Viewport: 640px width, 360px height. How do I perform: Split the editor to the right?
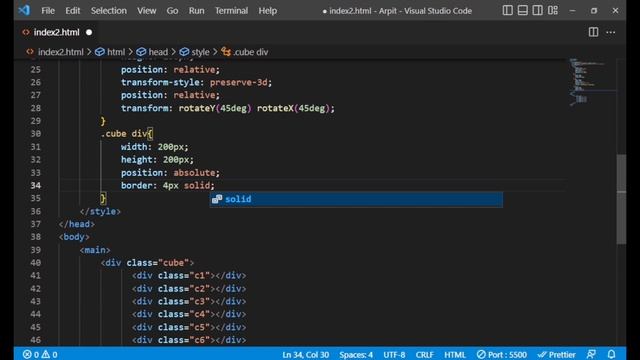click(593, 32)
